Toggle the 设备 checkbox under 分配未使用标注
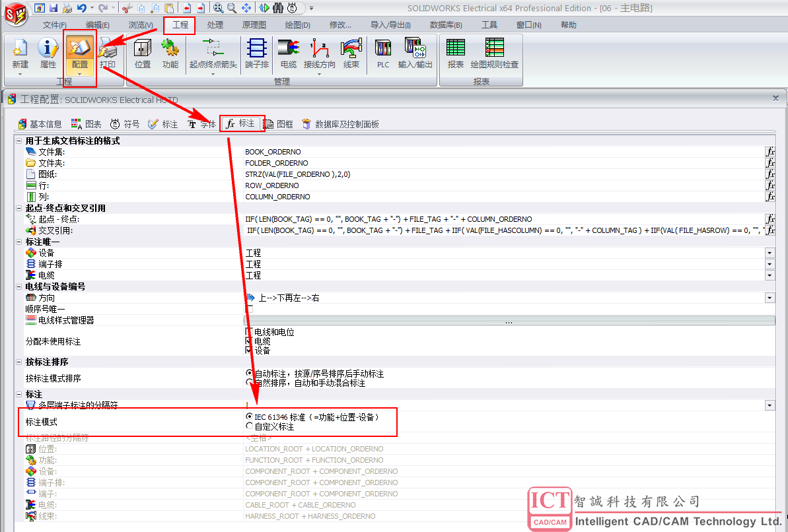 (x=249, y=350)
